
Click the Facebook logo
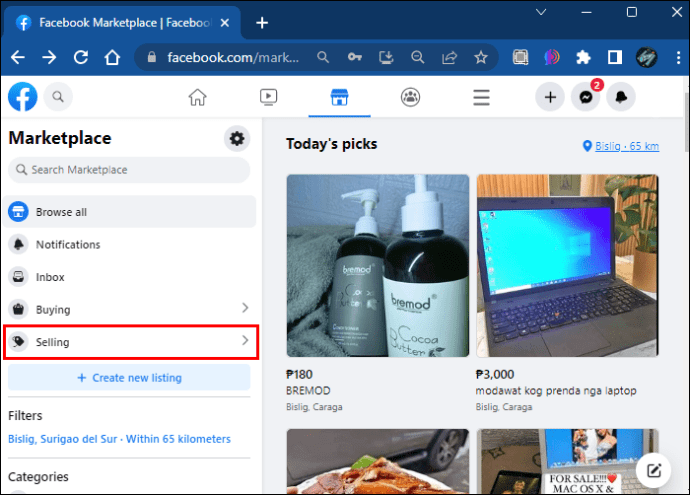23,97
